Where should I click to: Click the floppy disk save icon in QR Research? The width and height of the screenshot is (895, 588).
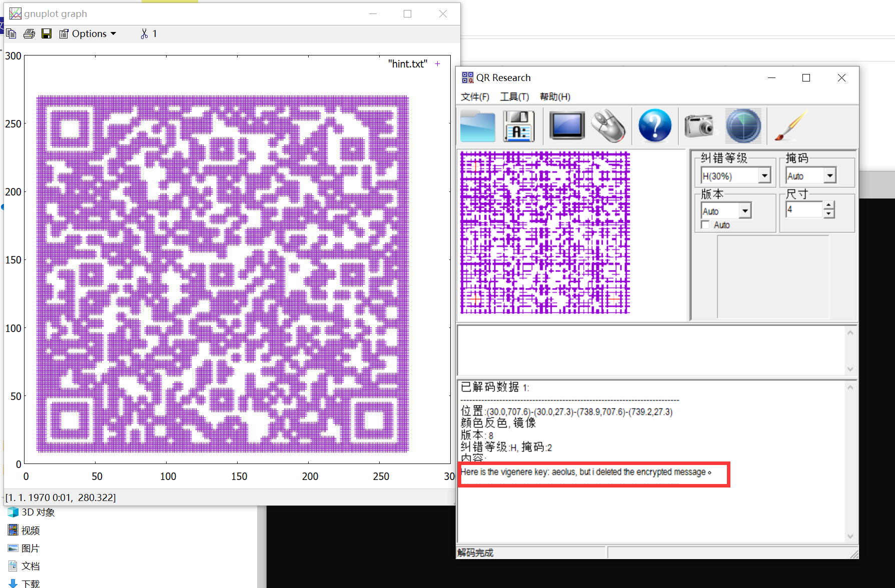tap(519, 126)
